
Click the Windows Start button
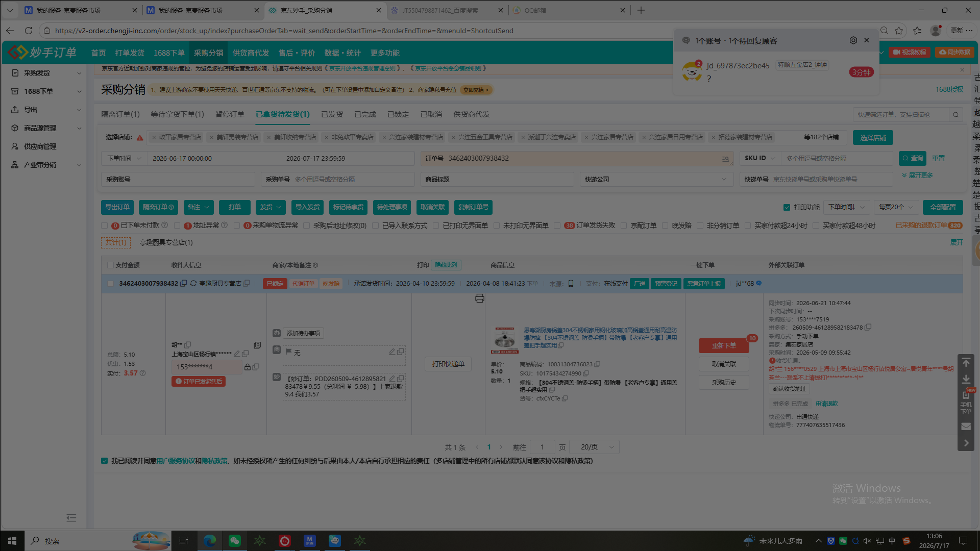pyautogui.click(x=12, y=541)
